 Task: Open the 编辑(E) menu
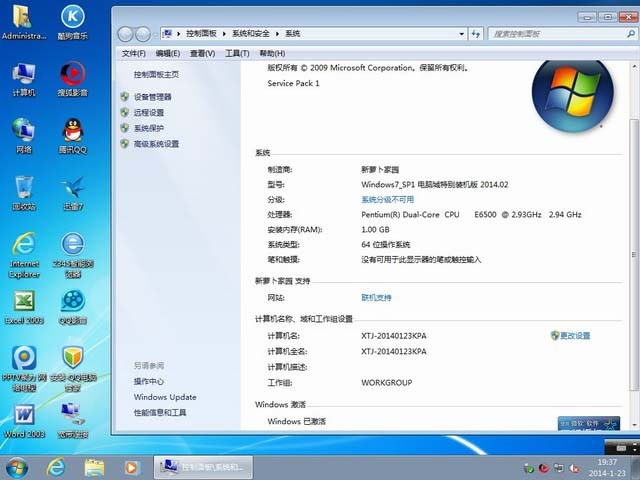(168, 53)
